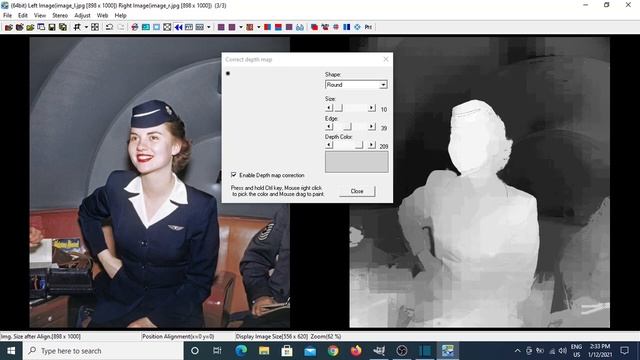Click the swap left/right arrows icon
The image size is (640, 360).
coord(77,27)
